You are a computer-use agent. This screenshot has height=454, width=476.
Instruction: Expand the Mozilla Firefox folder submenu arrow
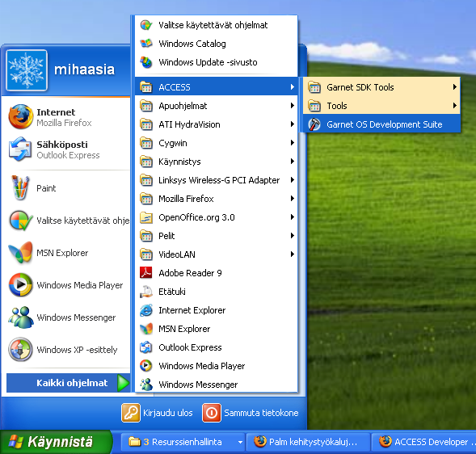[x=293, y=199]
